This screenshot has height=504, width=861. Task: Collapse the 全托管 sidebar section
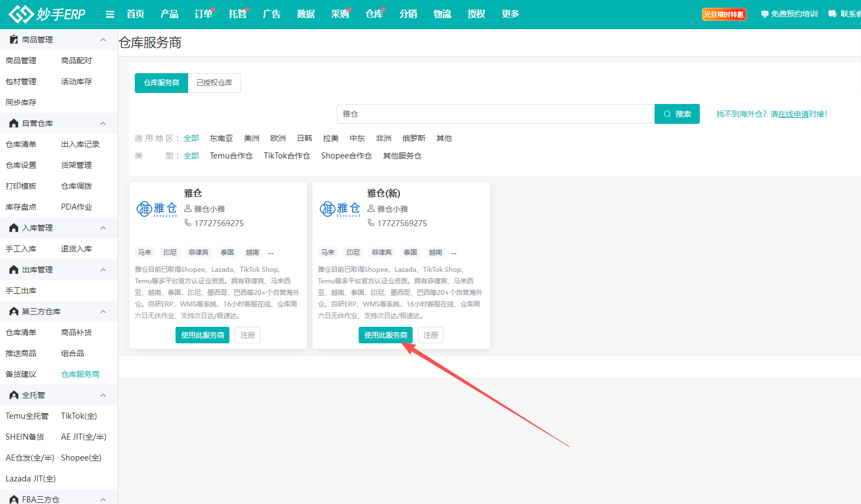(103, 395)
